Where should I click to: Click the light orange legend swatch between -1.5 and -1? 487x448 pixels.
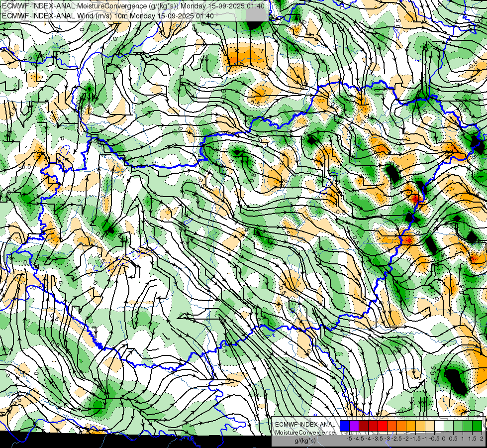tap(420, 426)
